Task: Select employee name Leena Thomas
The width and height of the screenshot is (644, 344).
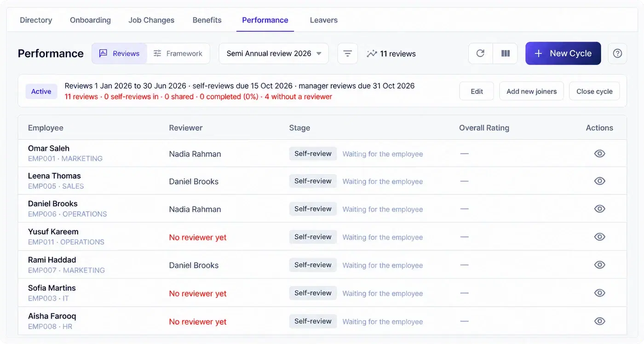Action: tap(54, 176)
